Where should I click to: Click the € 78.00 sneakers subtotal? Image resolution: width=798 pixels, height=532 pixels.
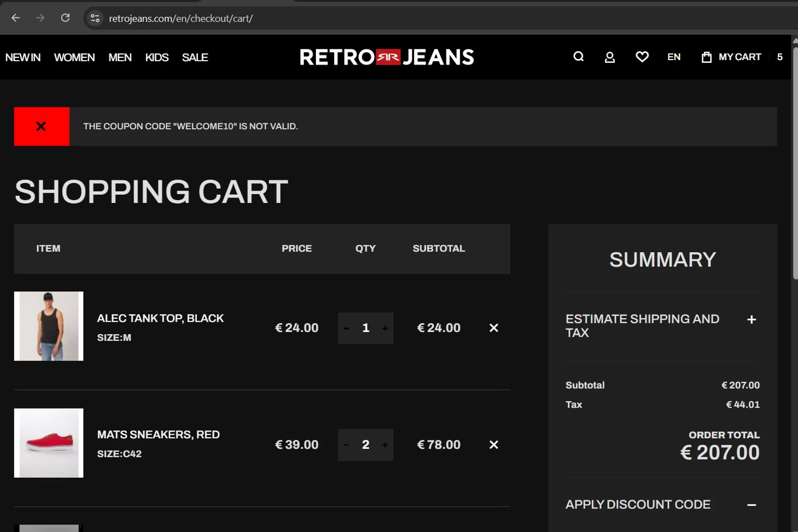click(x=439, y=445)
